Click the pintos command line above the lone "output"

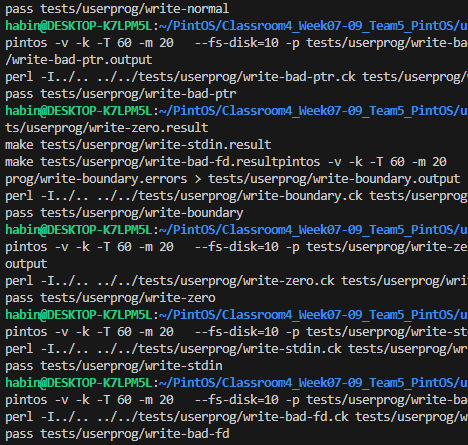(237, 247)
